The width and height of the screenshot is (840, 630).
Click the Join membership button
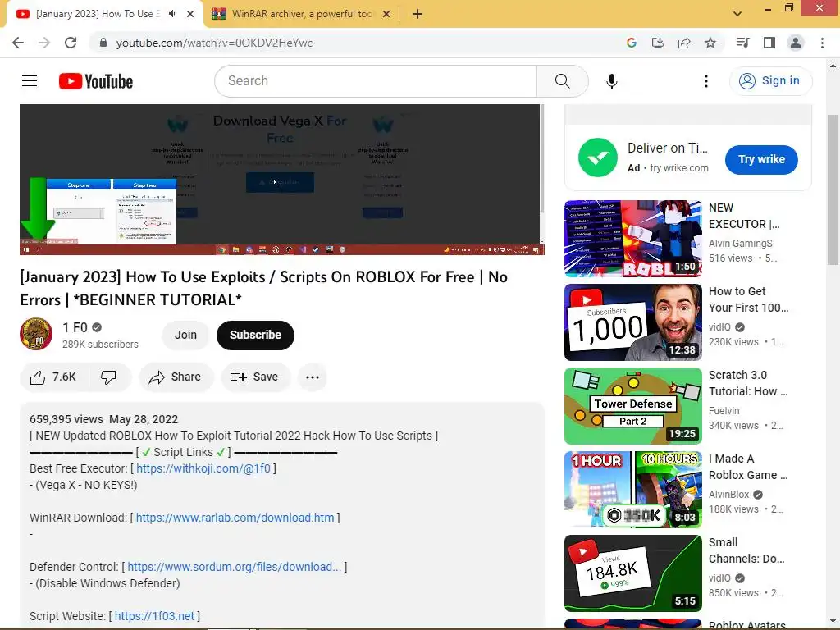185,335
